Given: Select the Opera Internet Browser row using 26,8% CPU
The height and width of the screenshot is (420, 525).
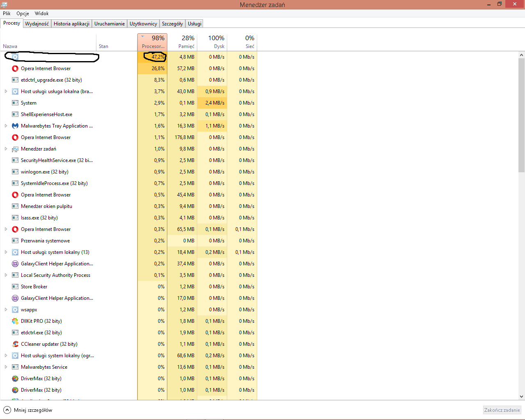Looking at the screenshot, I should (129, 68).
